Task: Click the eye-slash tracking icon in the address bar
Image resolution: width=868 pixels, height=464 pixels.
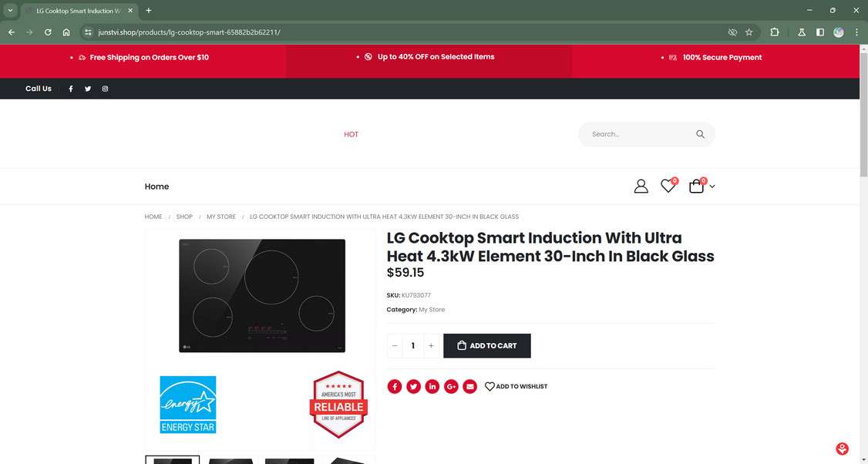Action: (x=732, y=32)
